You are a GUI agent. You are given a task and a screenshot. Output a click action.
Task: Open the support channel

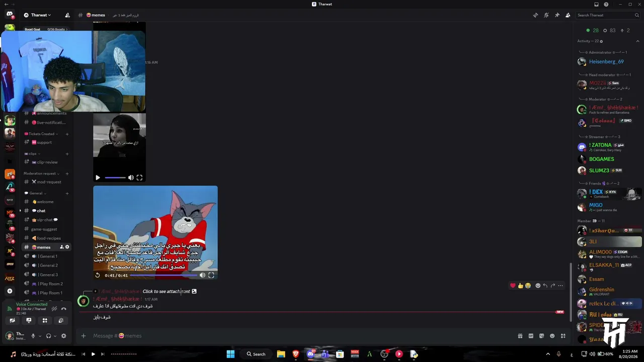tap(46, 142)
